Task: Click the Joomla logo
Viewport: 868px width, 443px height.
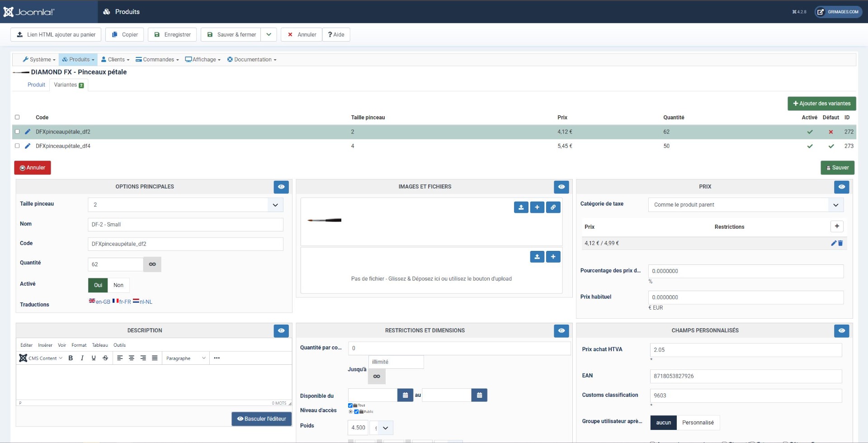Action: pyautogui.click(x=29, y=12)
